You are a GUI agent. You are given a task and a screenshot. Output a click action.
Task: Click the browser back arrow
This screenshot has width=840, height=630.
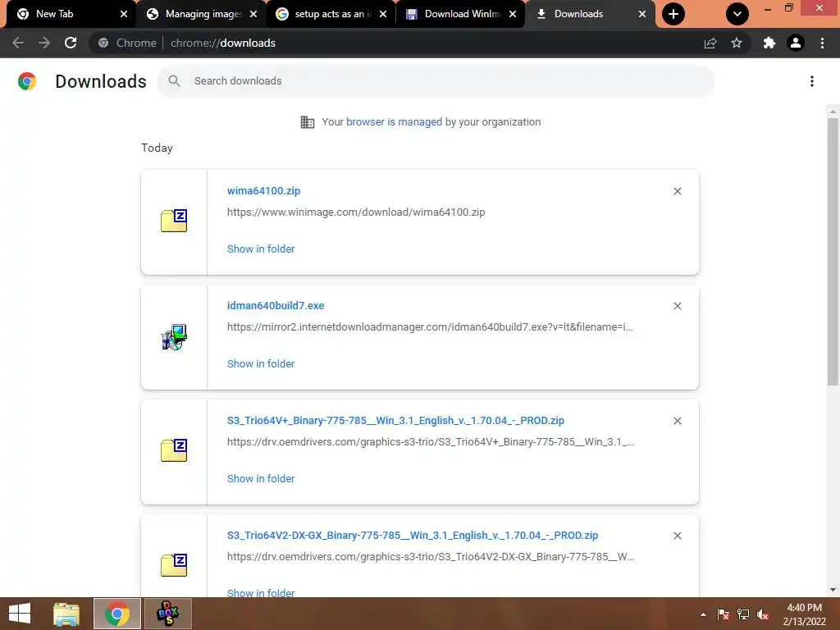pyautogui.click(x=18, y=43)
